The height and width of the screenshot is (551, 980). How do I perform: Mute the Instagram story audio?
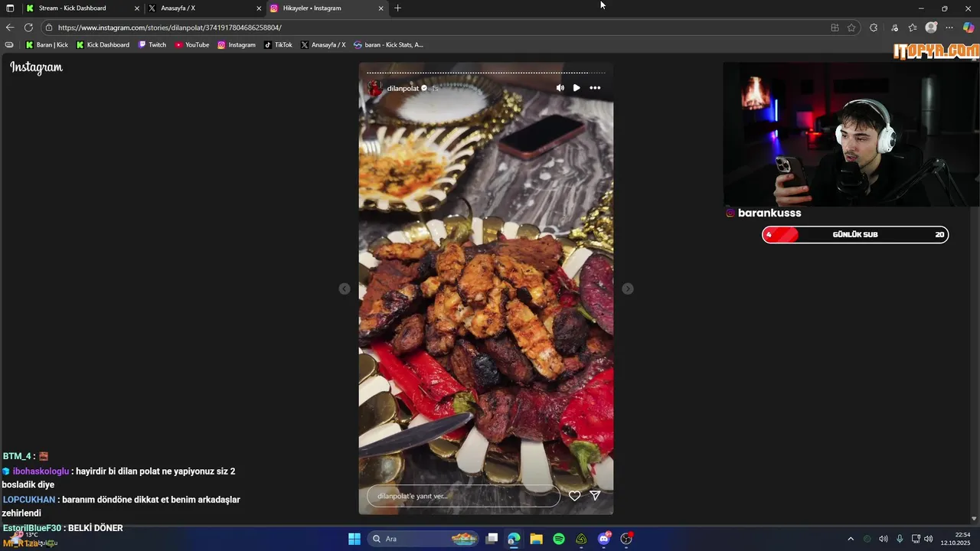[560, 88]
